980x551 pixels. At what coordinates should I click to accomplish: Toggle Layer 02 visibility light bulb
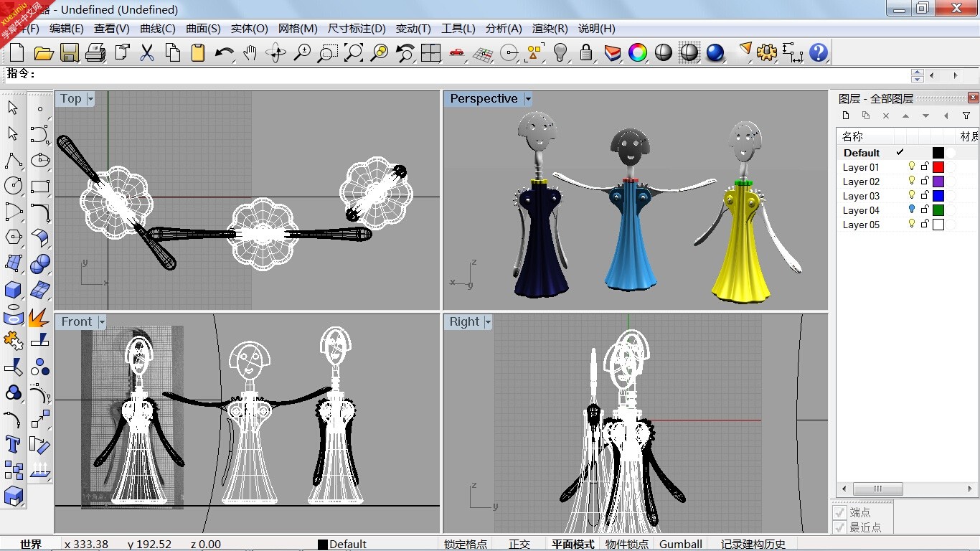(912, 181)
